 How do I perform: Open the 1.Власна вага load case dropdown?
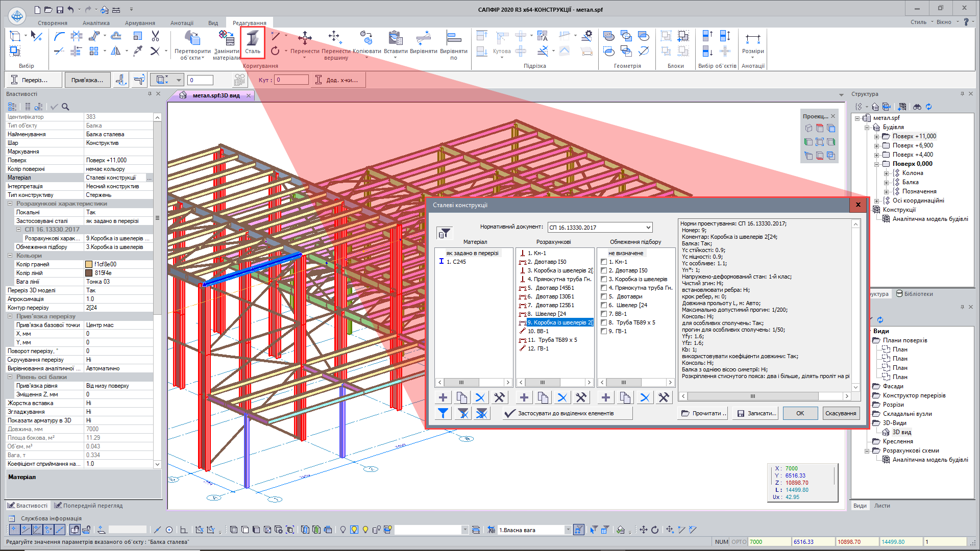tap(568, 530)
